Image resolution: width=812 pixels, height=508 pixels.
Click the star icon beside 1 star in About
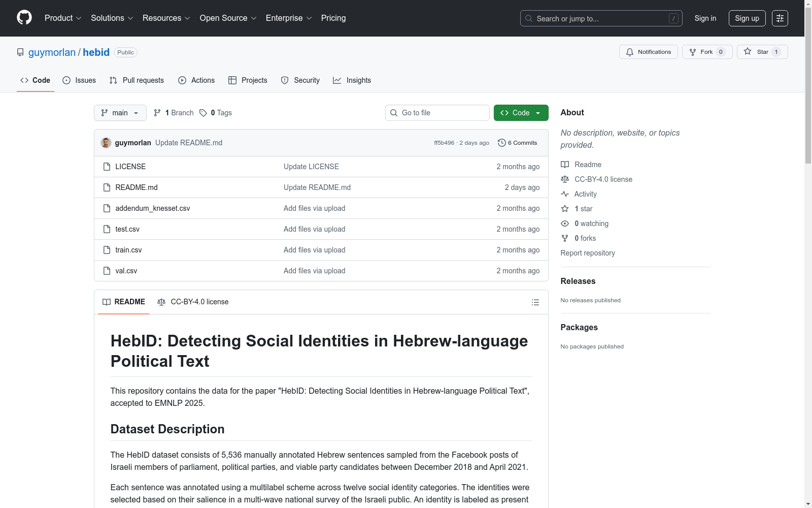pos(565,209)
